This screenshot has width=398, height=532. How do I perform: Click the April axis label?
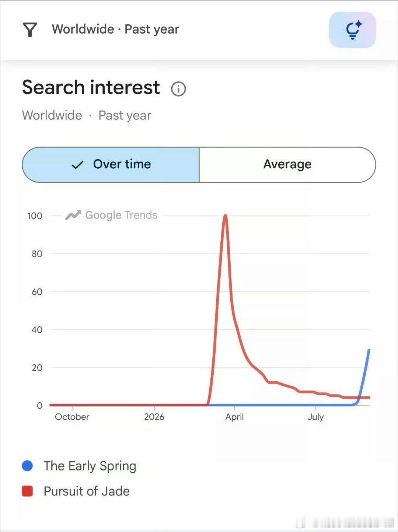coord(234,417)
